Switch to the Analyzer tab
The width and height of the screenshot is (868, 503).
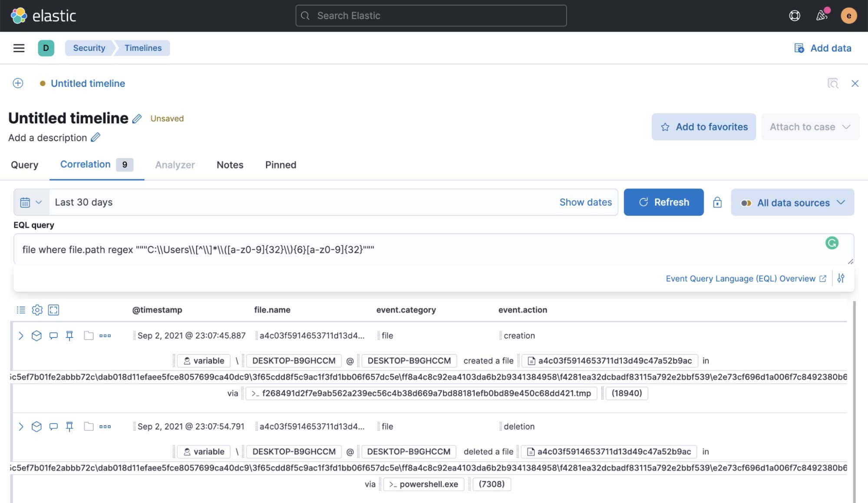(175, 165)
